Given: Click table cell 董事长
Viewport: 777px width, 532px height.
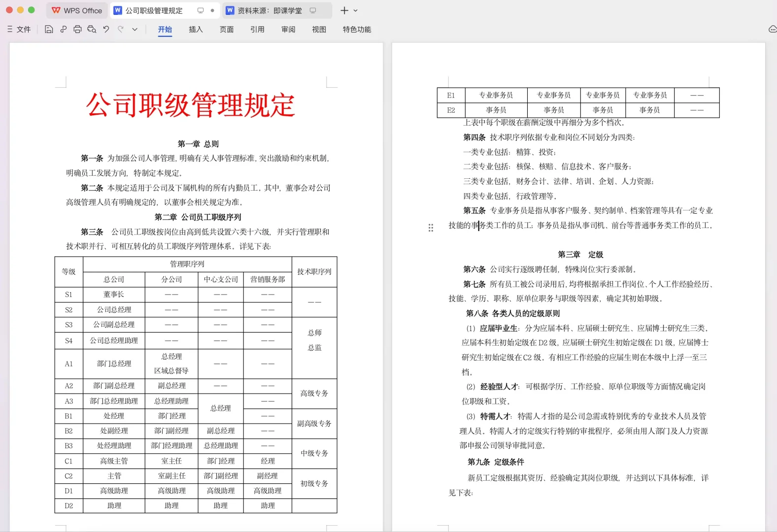Looking at the screenshot, I should tap(114, 295).
